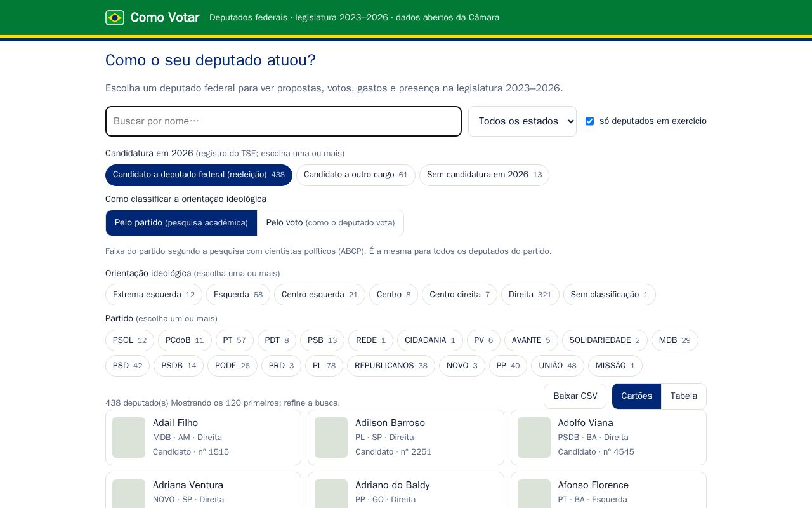Filter by PSD party chip
Screen dimensions: 812x508
coord(128,366)
